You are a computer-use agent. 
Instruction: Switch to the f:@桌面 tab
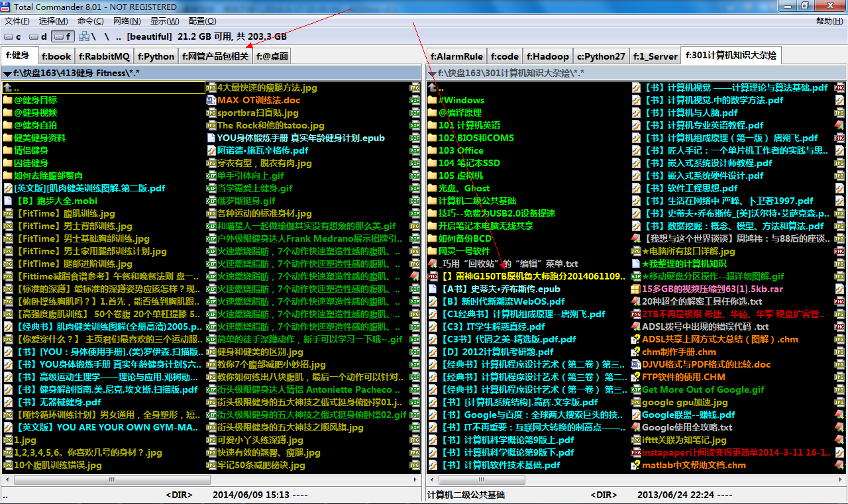click(272, 56)
